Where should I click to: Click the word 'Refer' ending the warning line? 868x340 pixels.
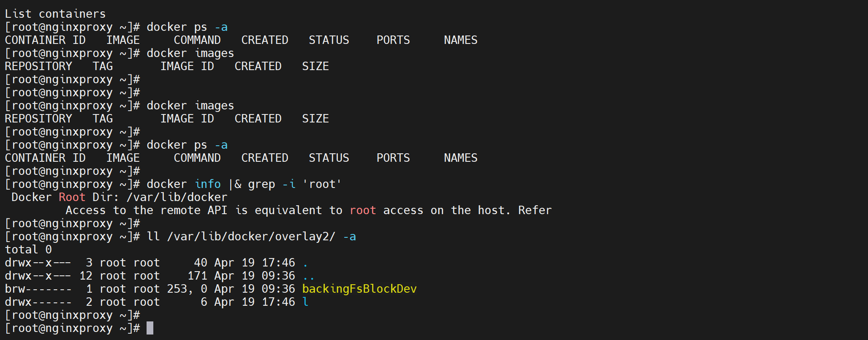tap(535, 210)
